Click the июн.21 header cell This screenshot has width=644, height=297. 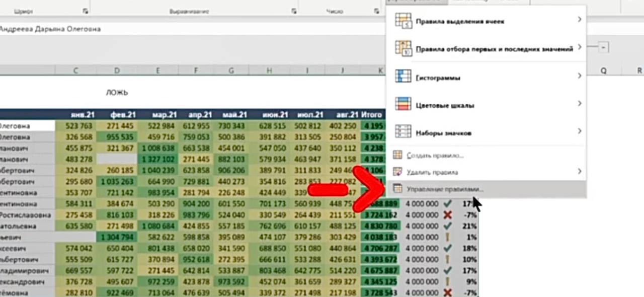tap(270, 115)
